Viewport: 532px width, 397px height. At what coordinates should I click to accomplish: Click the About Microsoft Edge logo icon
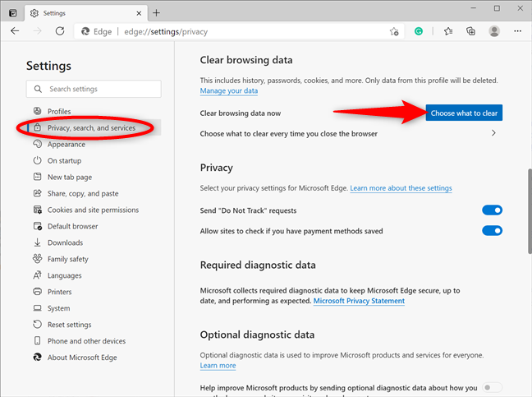(x=37, y=357)
